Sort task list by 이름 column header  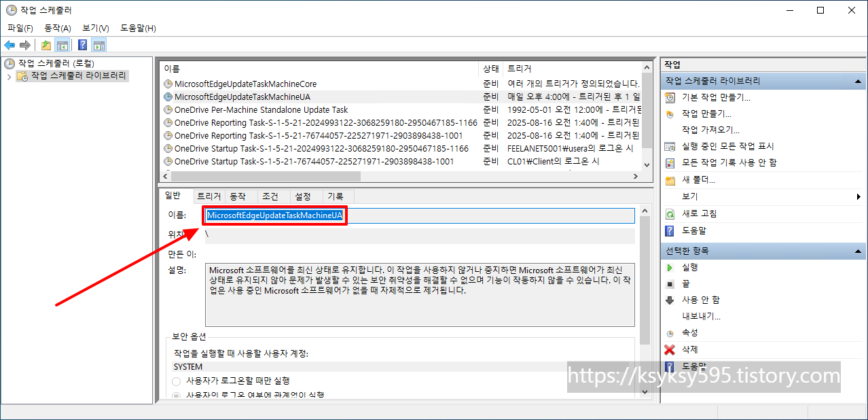point(319,69)
